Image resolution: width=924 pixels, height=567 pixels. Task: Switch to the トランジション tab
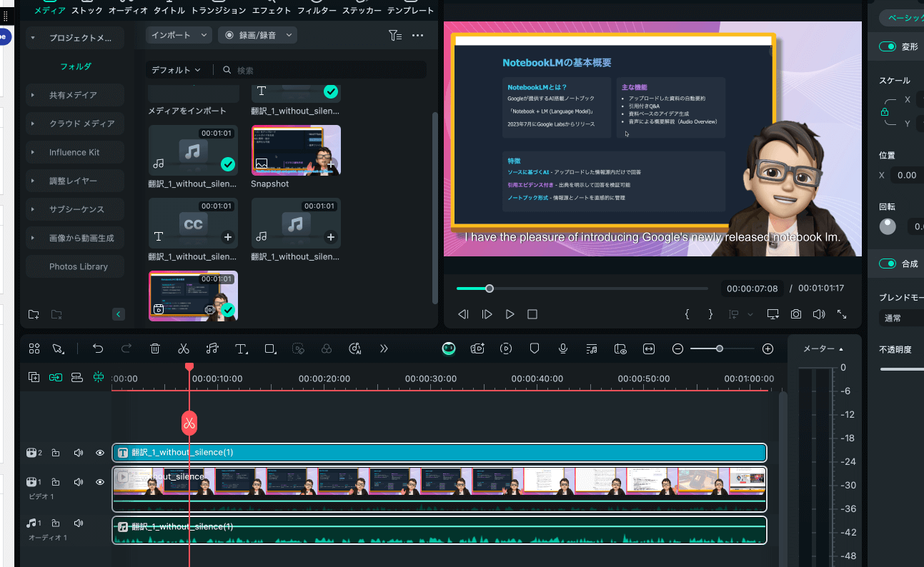219,11
